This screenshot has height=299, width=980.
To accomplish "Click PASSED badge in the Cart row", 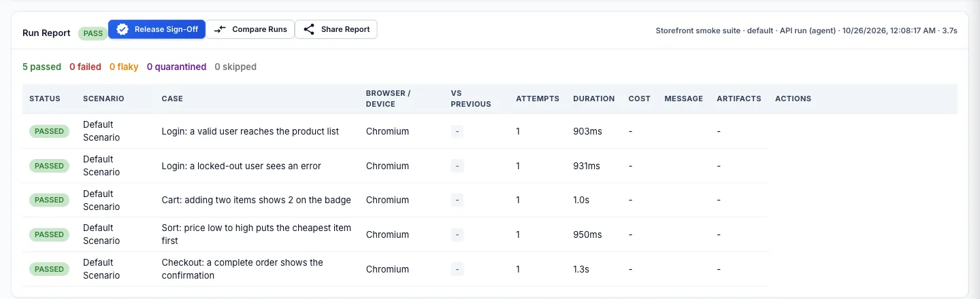I will click(x=49, y=200).
